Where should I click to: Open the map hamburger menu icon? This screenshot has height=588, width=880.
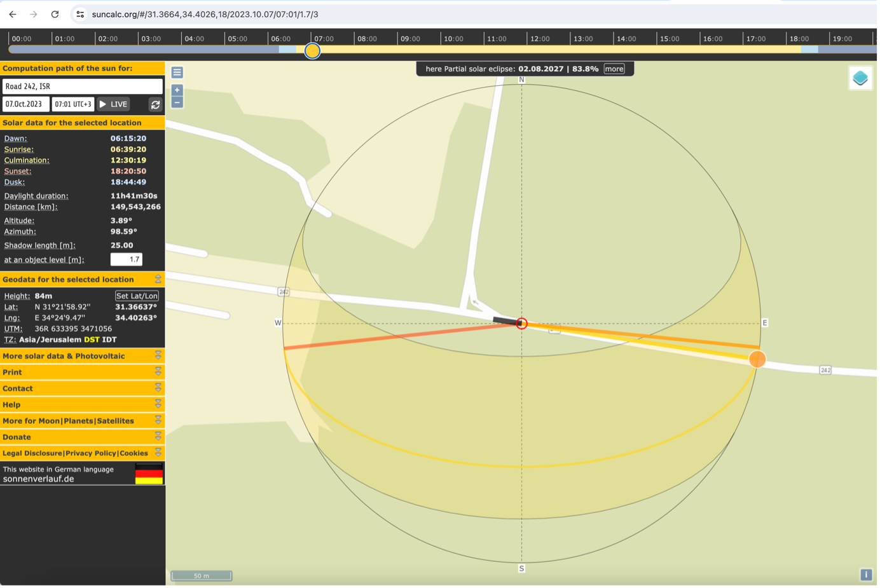pyautogui.click(x=176, y=72)
